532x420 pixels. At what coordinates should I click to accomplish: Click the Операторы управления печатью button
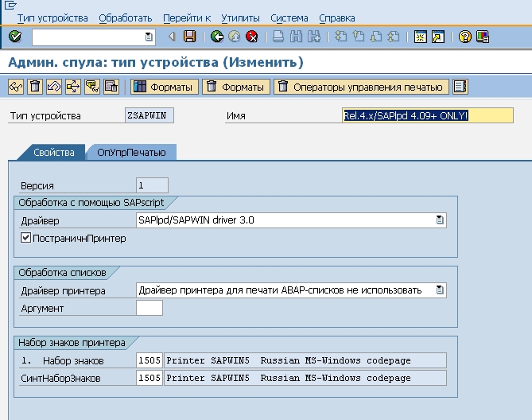pyautogui.click(x=361, y=87)
